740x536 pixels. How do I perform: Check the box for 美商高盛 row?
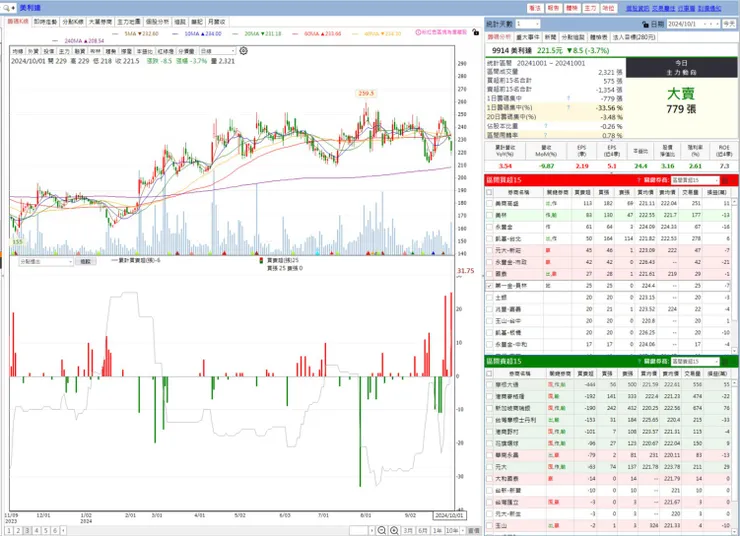(489, 203)
